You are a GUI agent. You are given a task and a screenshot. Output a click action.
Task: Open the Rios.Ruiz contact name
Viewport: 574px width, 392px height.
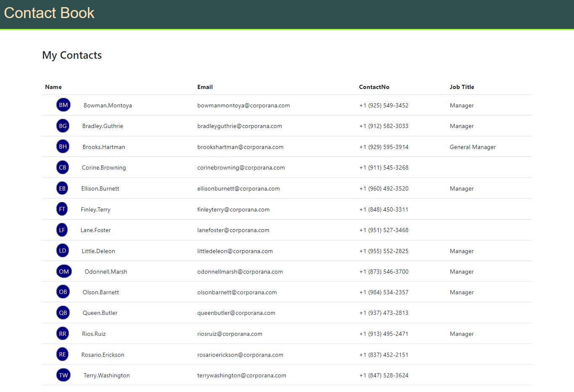point(94,334)
